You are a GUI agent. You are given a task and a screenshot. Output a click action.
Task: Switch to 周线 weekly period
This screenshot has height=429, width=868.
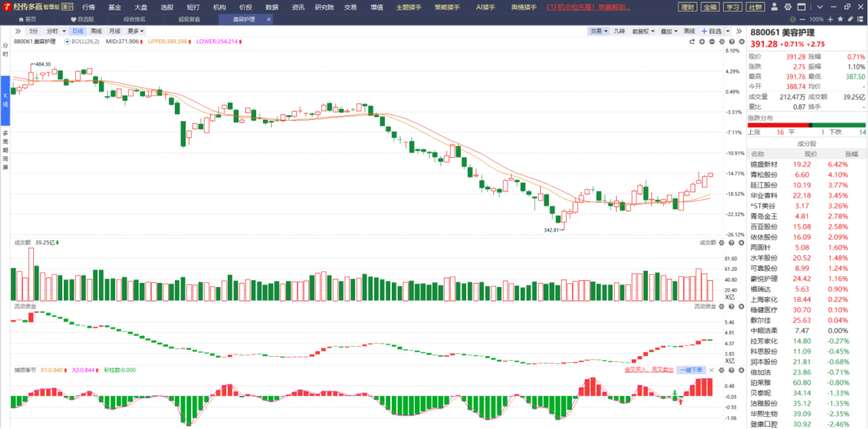point(96,31)
